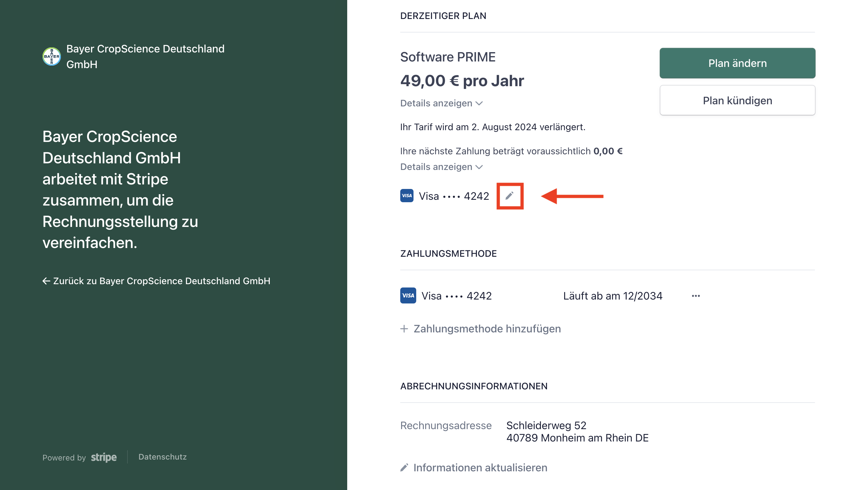Viewport: 868px width, 490px height.
Task: Click the Schleiderweg 52 address line
Action: coord(546,425)
